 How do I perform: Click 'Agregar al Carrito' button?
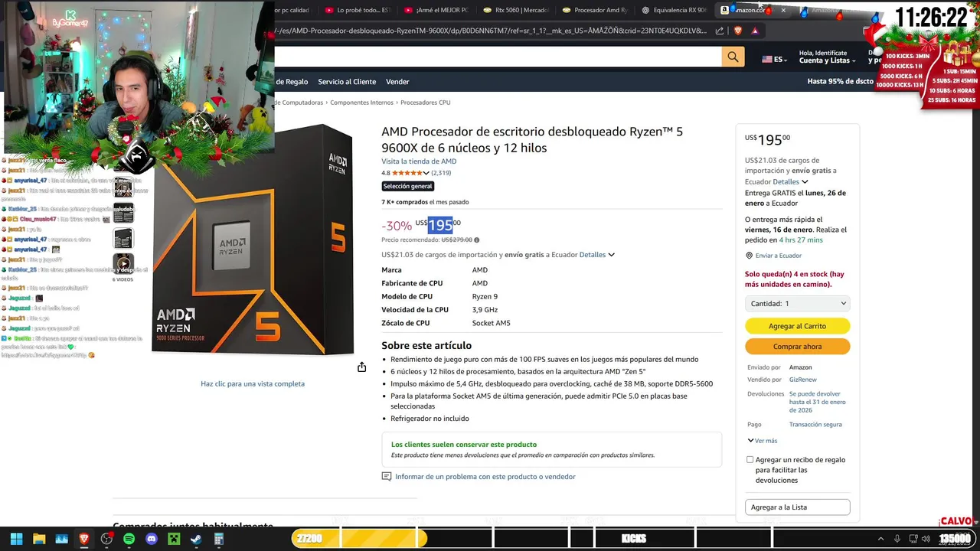pos(797,326)
